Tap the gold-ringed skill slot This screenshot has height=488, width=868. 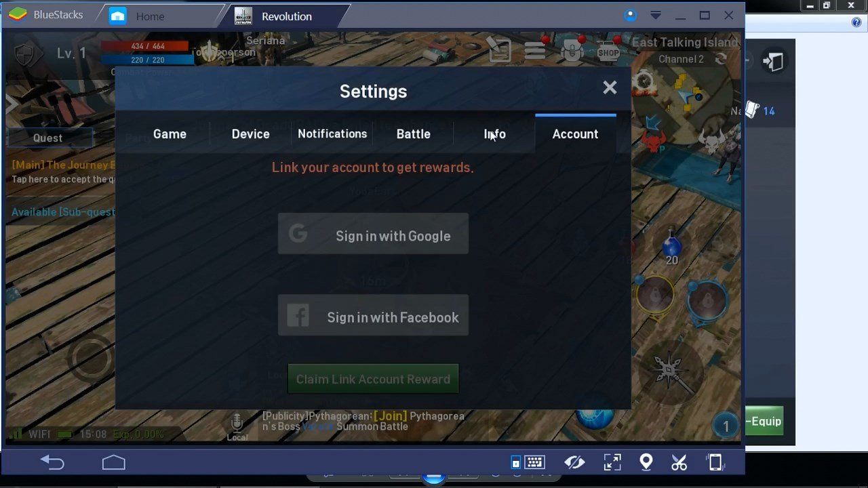(655, 295)
